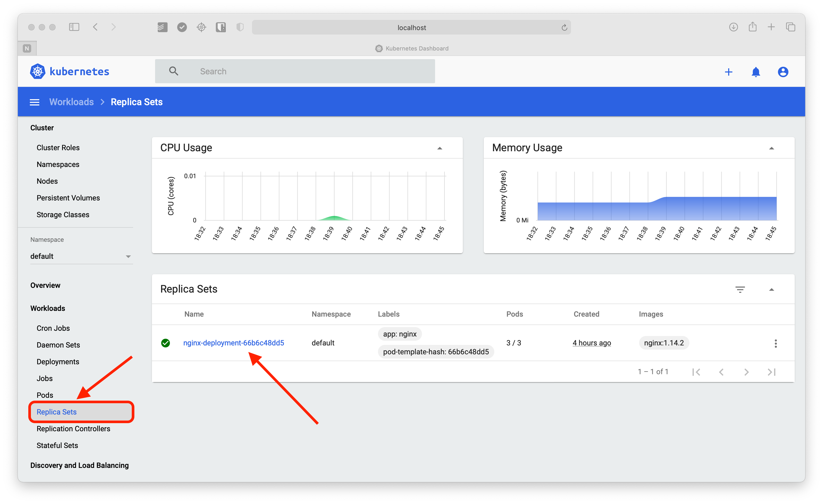Click the green status check icon
The height and width of the screenshot is (504, 823).
(x=165, y=343)
